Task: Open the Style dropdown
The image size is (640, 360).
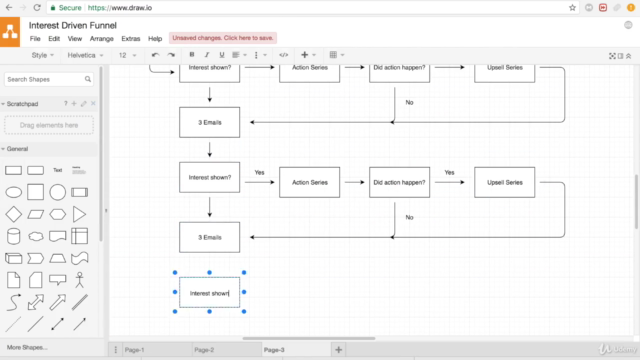Action: 42,55
